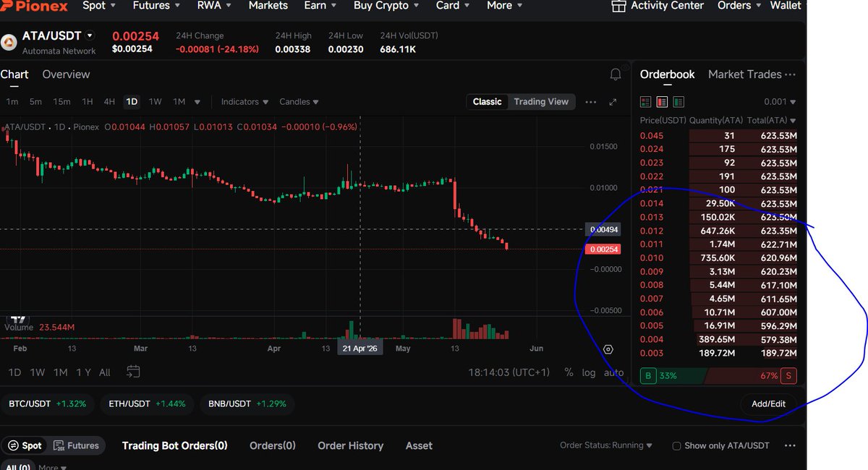This screenshot has width=868, height=470.
Task: Select the buy-orders-only orderbook view icon
Action: tap(678, 102)
